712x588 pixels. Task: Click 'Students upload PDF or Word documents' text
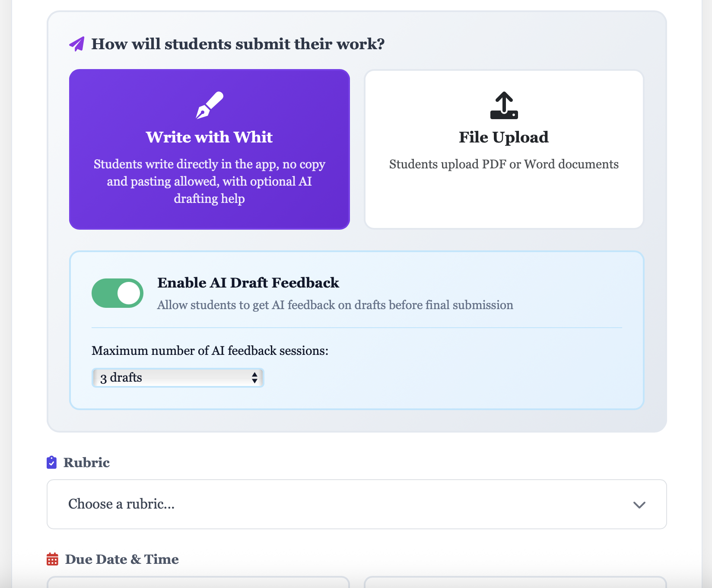coord(504,164)
